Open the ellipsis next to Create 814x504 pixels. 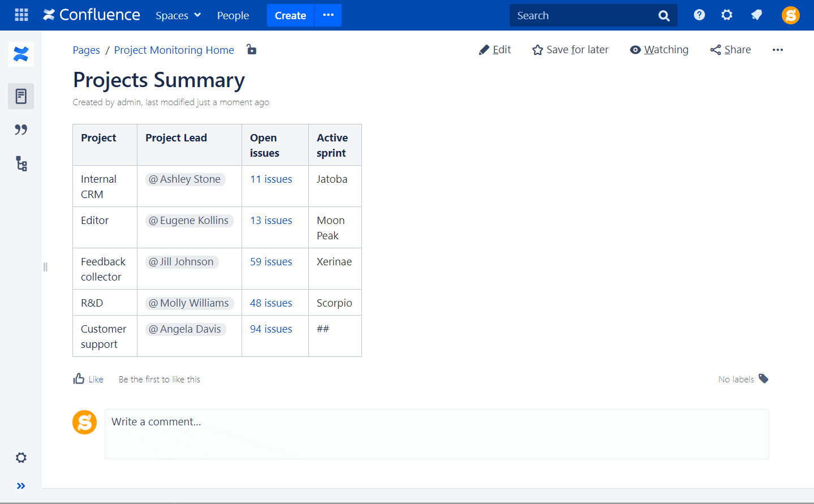tap(328, 15)
